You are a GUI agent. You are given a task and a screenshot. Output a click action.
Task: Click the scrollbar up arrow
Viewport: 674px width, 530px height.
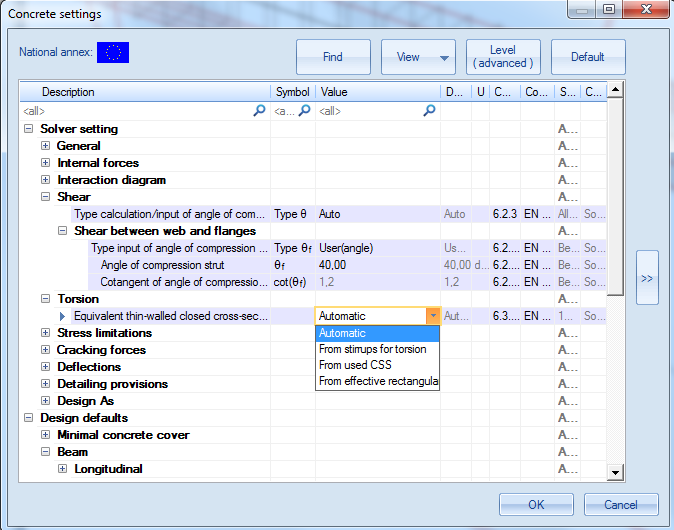point(616,89)
